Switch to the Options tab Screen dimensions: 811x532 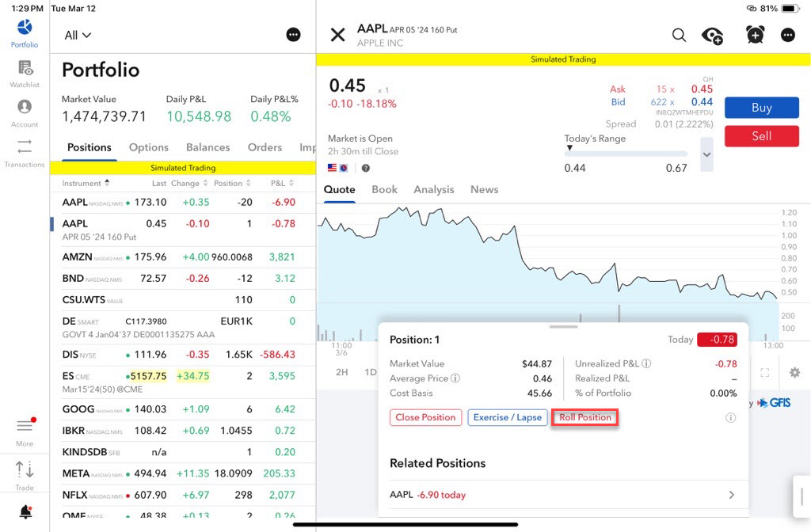(x=149, y=147)
